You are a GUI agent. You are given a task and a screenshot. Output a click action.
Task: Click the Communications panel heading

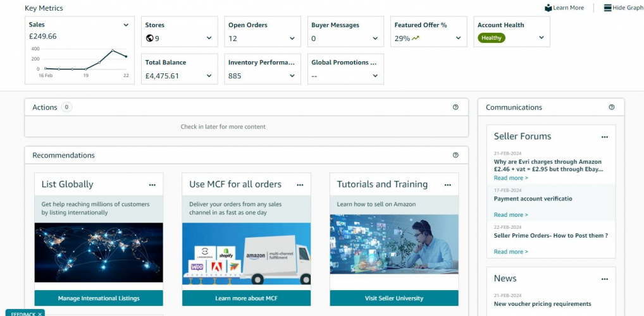click(514, 107)
